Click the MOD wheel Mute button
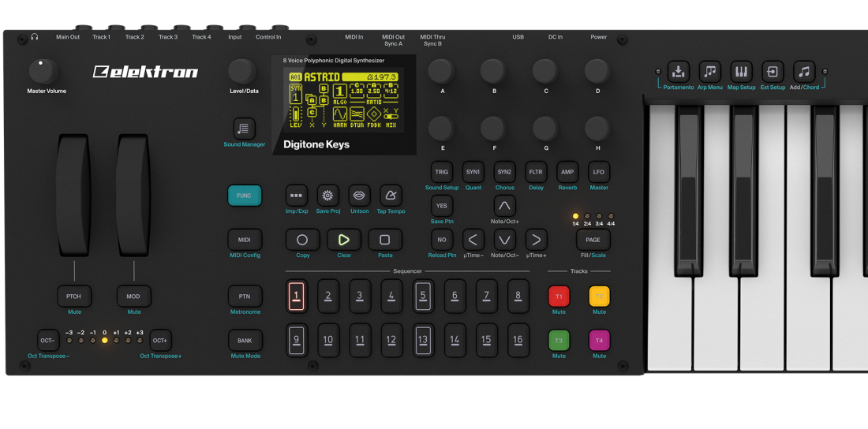This screenshot has height=429, width=868. coord(133,297)
